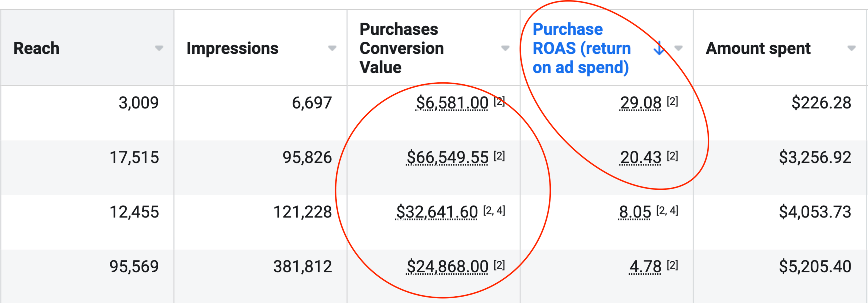Screen dimensions: 868x303
Task: Click the $66,549.55 conversion value
Action: pyautogui.click(x=447, y=157)
